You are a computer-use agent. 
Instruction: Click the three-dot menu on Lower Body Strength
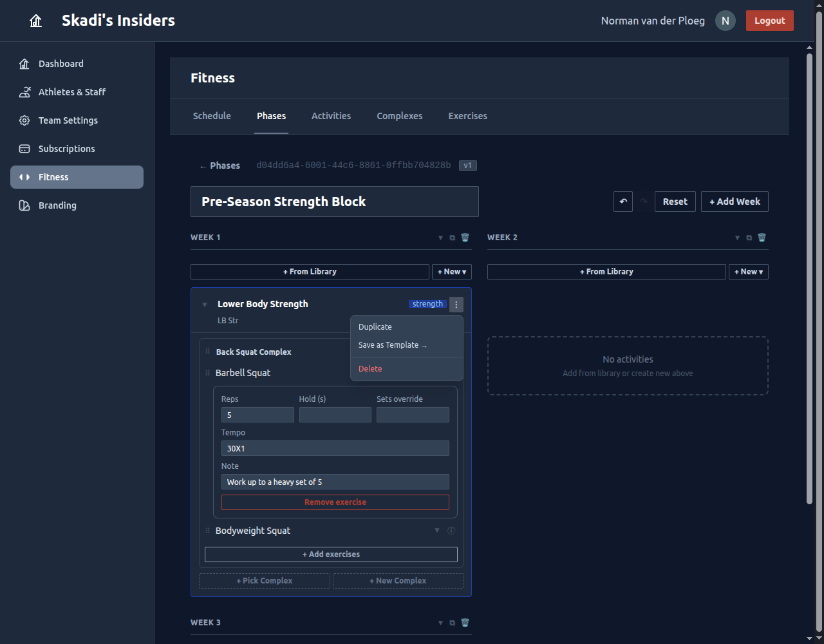click(x=456, y=305)
